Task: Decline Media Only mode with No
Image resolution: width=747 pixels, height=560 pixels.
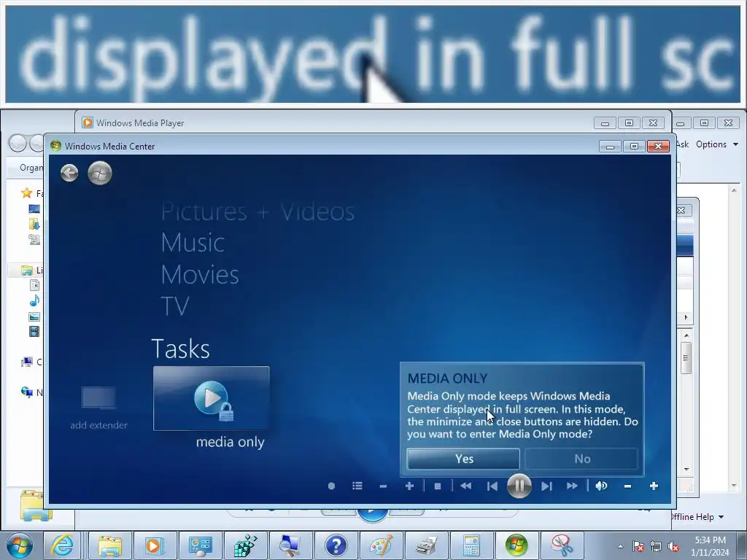Action: point(581,459)
